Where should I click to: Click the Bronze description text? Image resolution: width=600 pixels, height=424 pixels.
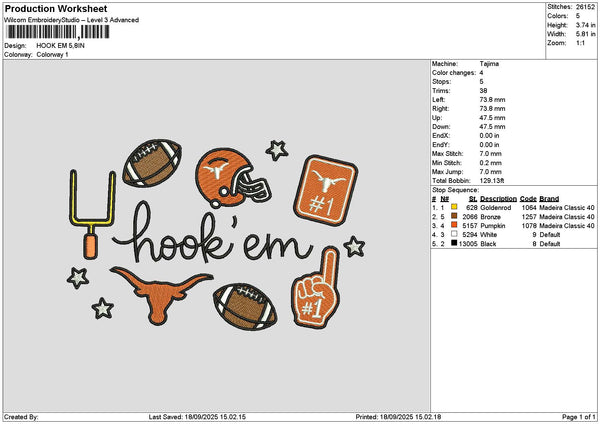(491, 217)
